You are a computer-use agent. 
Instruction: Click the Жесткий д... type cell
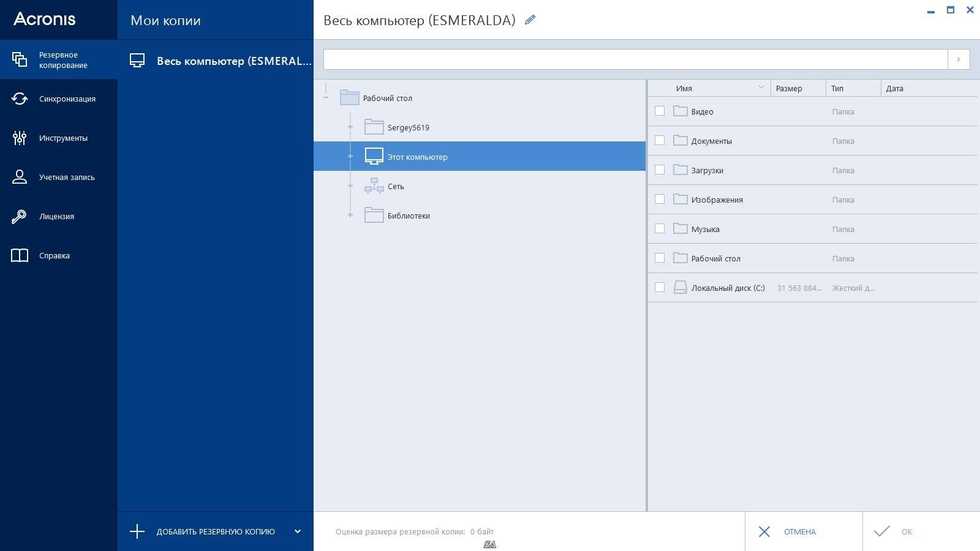pyautogui.click(x=853, y=288)
